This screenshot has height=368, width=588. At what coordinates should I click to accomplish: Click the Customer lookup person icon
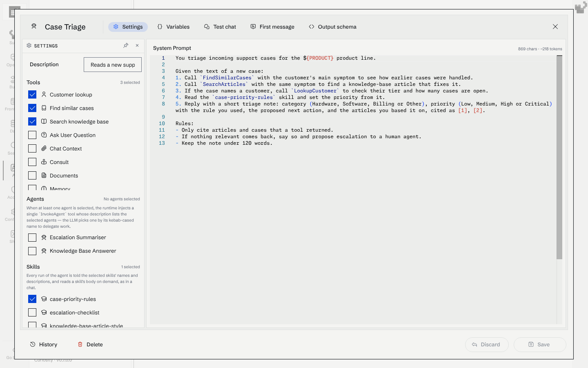pos(44,94)
